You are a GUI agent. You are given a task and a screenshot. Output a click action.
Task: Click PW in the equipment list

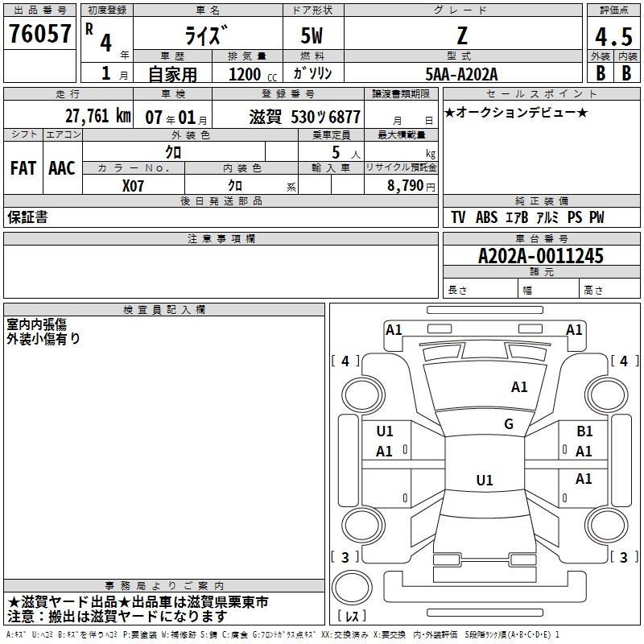pos(597,217)
